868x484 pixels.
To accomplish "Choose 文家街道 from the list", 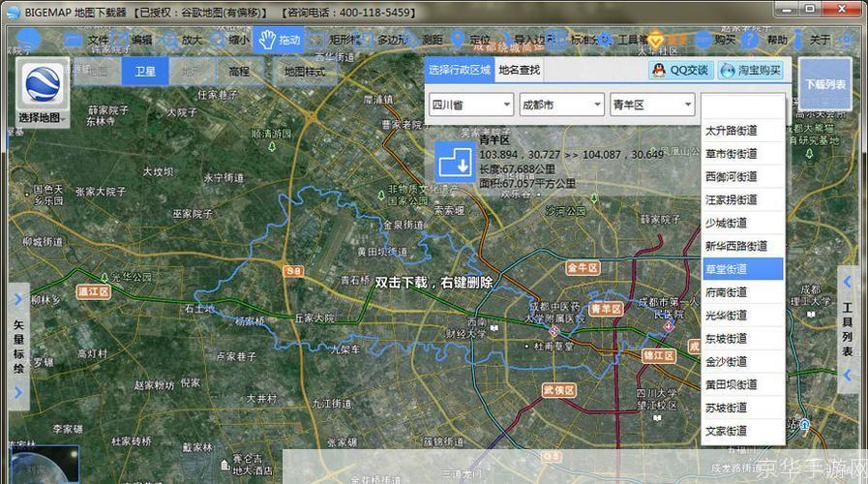I will click(x=742, y=431).
